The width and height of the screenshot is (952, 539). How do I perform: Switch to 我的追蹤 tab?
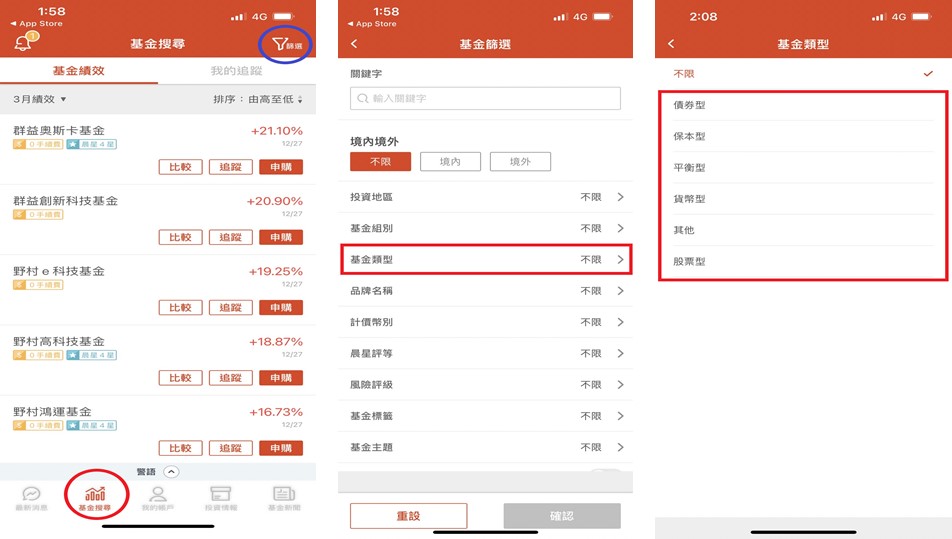(236, 71)
